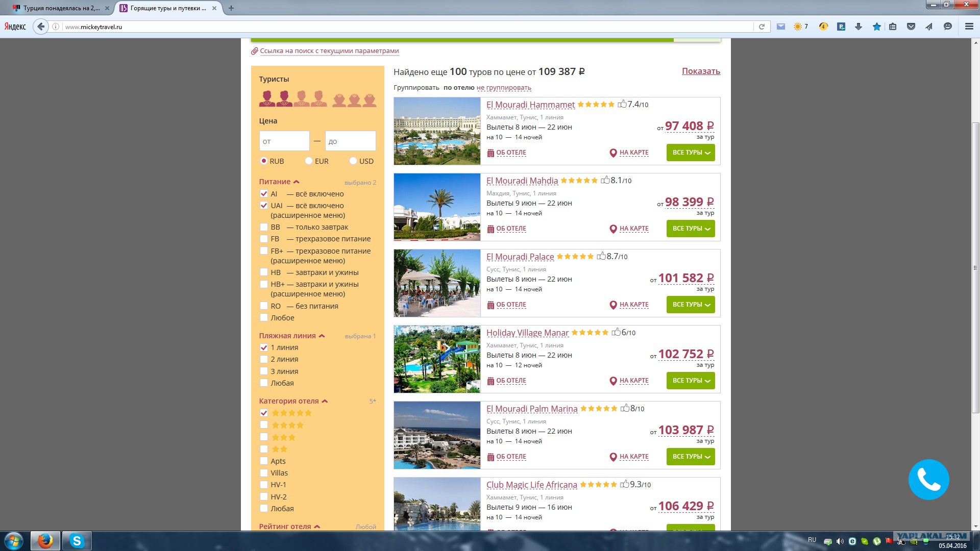
Task: Collapse the Питание filter section
Action: point(279,182)
